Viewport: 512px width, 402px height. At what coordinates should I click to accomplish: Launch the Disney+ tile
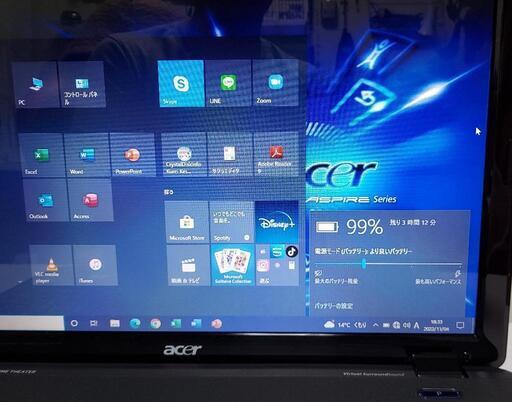277,222
